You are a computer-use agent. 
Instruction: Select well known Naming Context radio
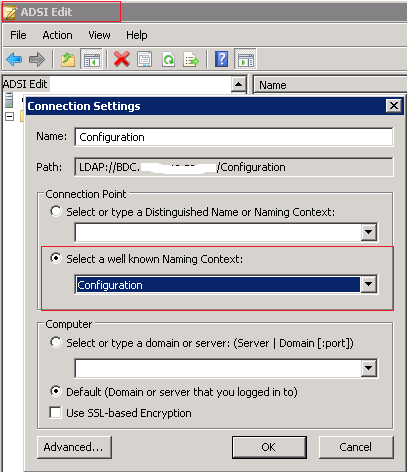pos(56,258)
